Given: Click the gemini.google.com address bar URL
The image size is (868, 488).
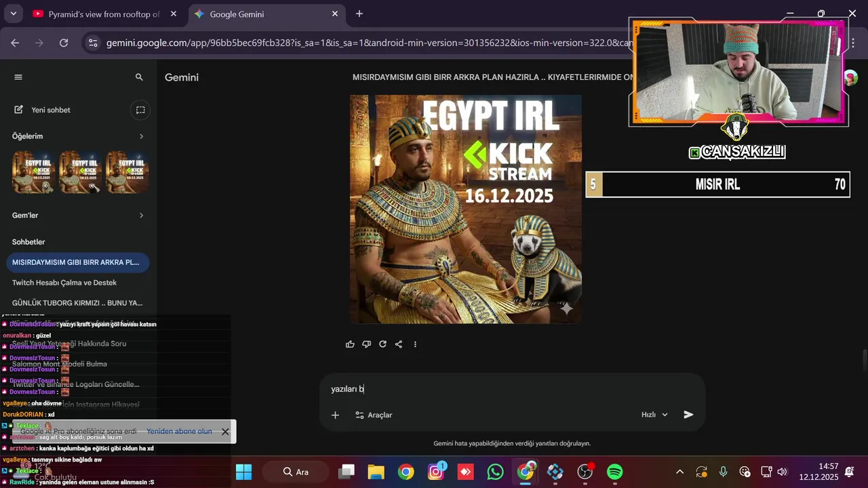Looking at the screenshot, I should click(370, 43).
